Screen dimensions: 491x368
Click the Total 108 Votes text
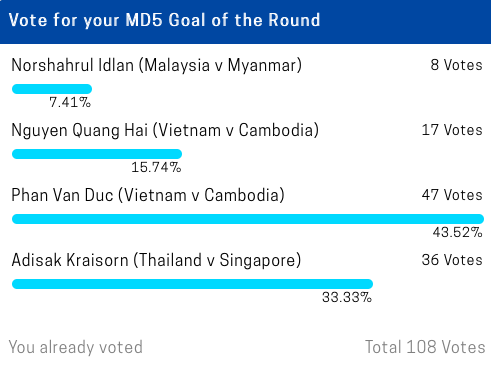coord(425,347)
